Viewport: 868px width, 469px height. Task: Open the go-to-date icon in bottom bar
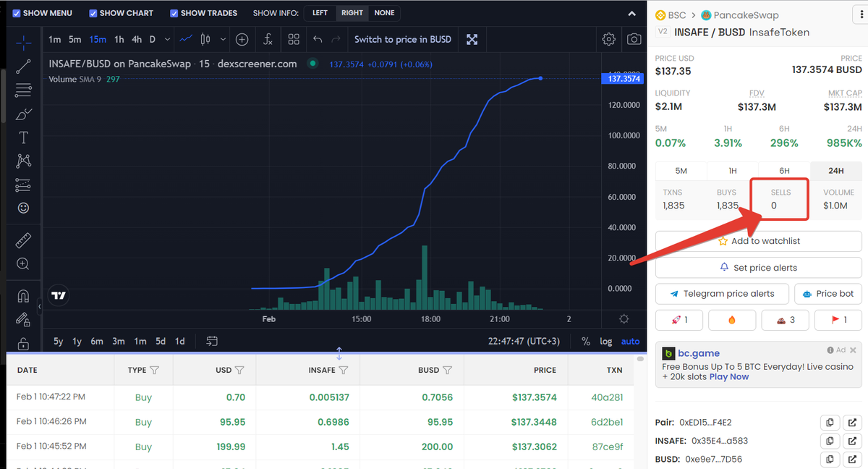[212, 341]
